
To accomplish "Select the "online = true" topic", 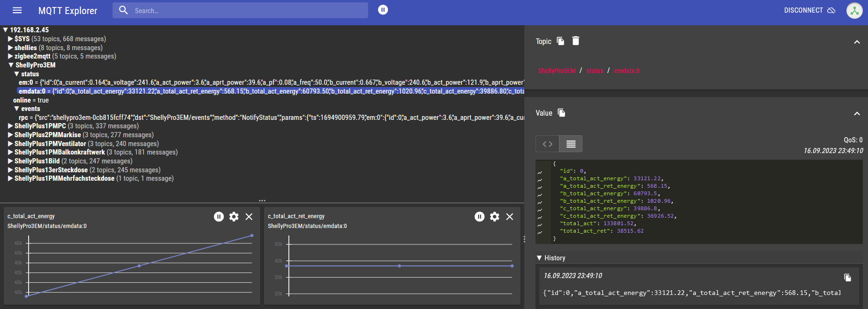I will pos(31,100).
